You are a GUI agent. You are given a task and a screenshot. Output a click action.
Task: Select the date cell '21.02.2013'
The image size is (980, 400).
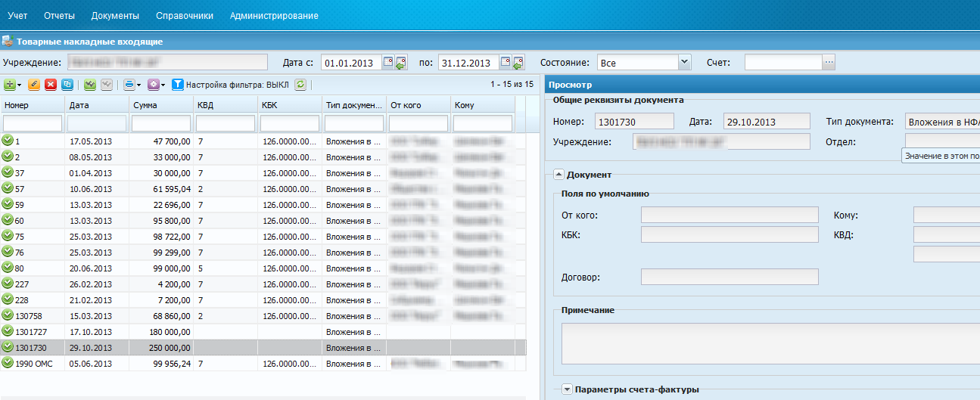tap(96, 299)
